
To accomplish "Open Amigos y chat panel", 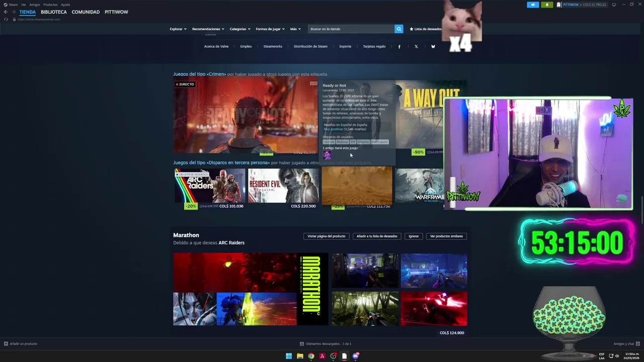I will coord(626,344).
